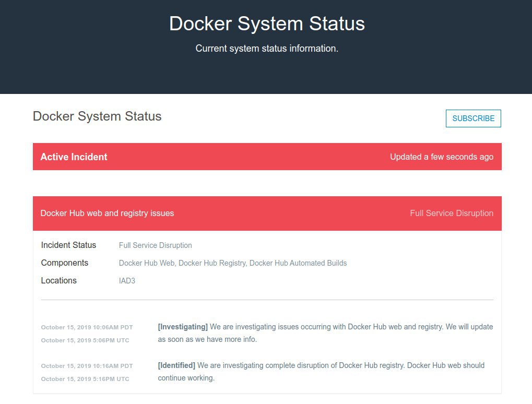Click 'October 15, 2019 10:06AM PDT' timestamp
Screen dimensions: 532x404
point(87,327)
